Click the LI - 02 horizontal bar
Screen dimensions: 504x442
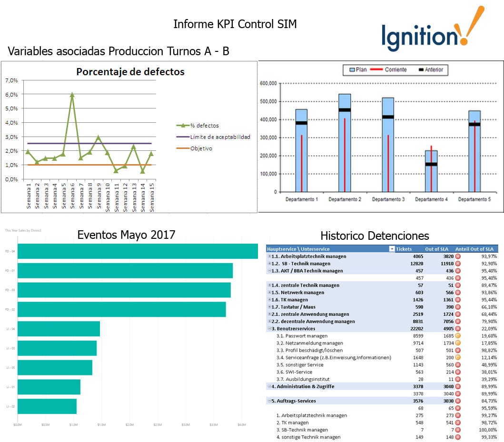click(x=47, y=406)
